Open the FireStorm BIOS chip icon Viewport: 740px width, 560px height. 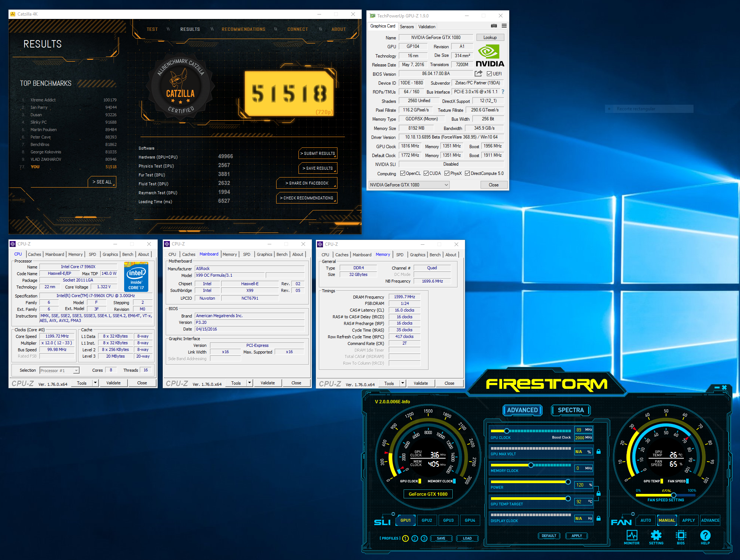point(681,537)
